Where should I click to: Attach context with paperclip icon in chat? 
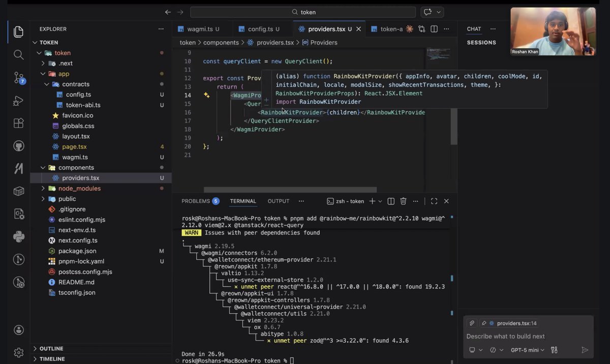472,323
